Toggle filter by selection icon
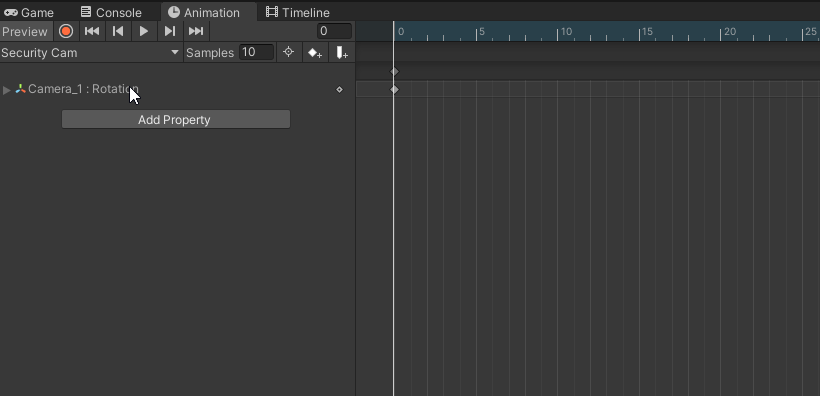 point(289,52)
